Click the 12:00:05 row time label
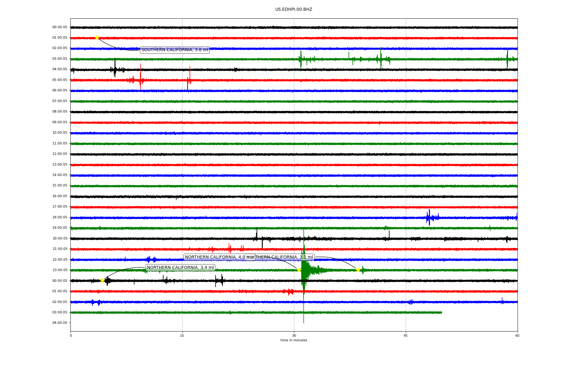588x368 pixels. point(60,154)
